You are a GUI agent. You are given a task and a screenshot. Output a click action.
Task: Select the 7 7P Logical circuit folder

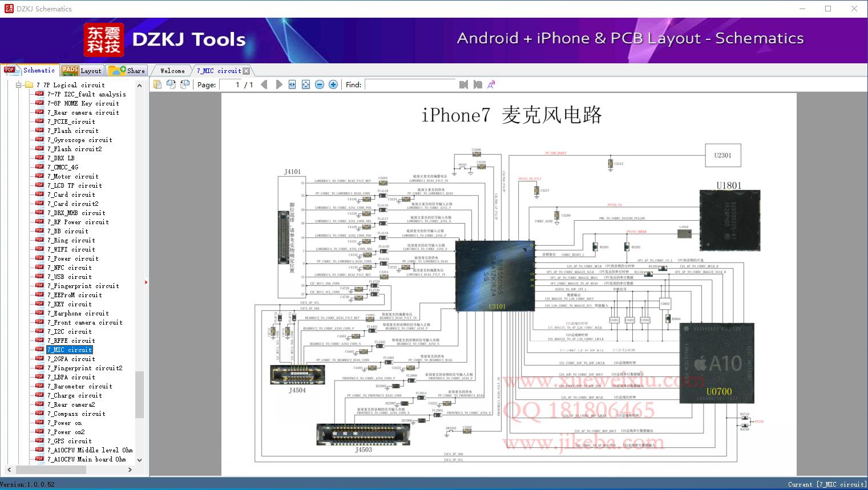(x=71, y=85)
